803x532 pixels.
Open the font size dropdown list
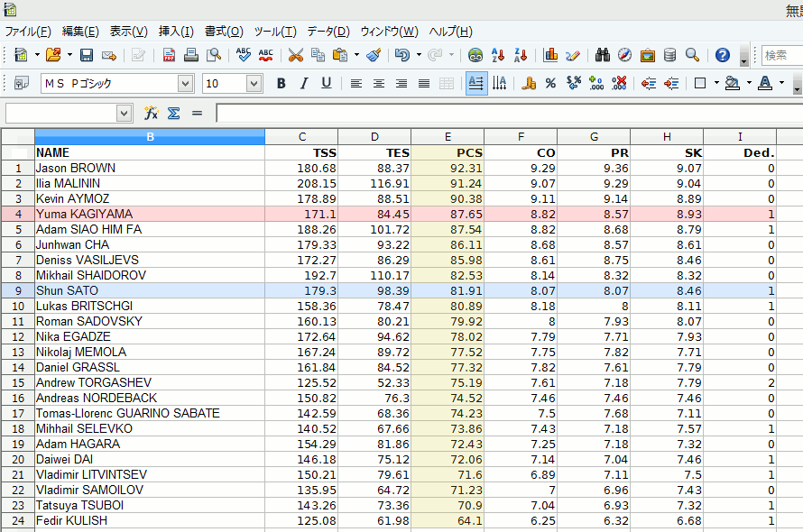pos(254,83)
